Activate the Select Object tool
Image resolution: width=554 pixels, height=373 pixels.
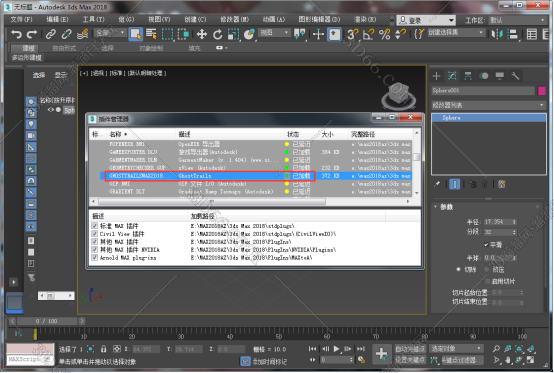coord(136,34)
